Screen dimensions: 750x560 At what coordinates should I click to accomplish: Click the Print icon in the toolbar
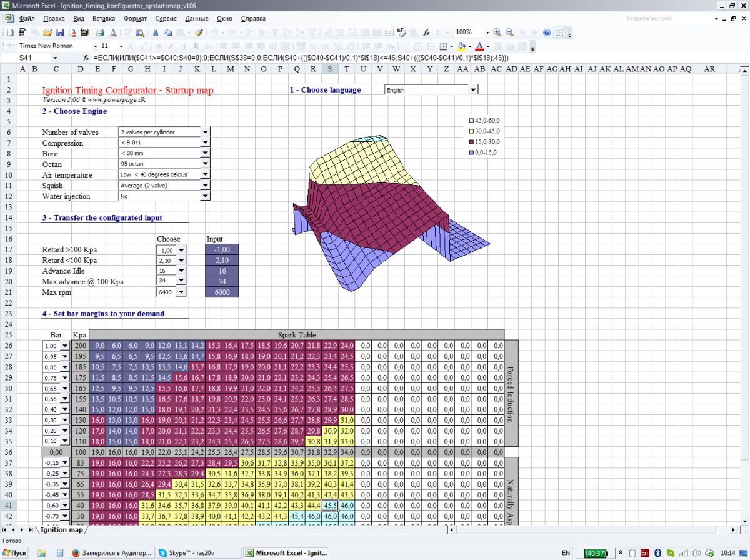[x=99, y=32]
